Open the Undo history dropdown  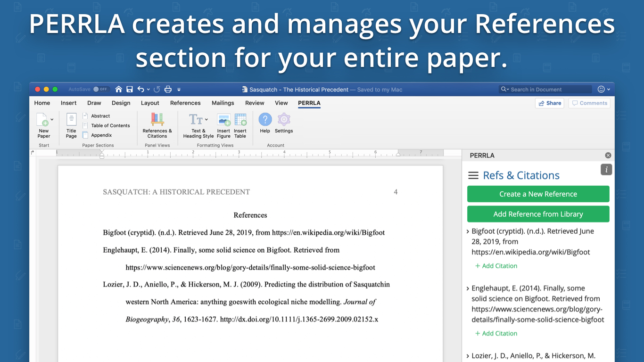(148, 90)
